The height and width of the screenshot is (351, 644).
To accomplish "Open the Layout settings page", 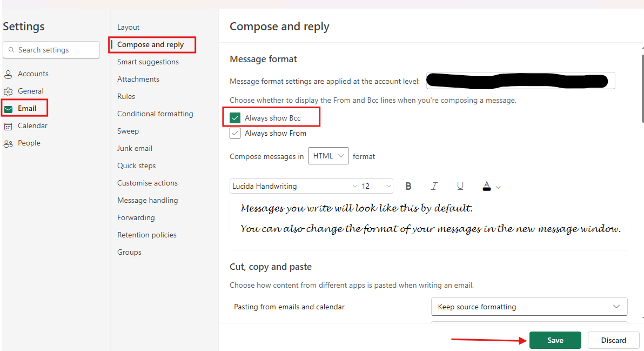I will [x=128, y=27].
